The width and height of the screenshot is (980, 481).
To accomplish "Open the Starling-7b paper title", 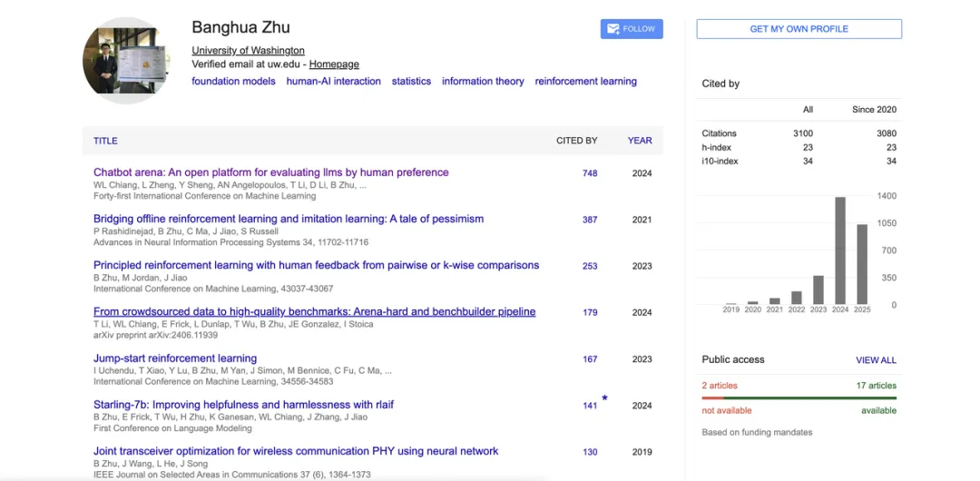I will [x=243, y=405].
